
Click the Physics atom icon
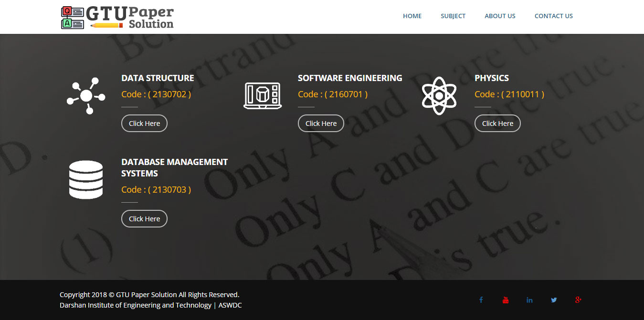click(x=439, y=95)
